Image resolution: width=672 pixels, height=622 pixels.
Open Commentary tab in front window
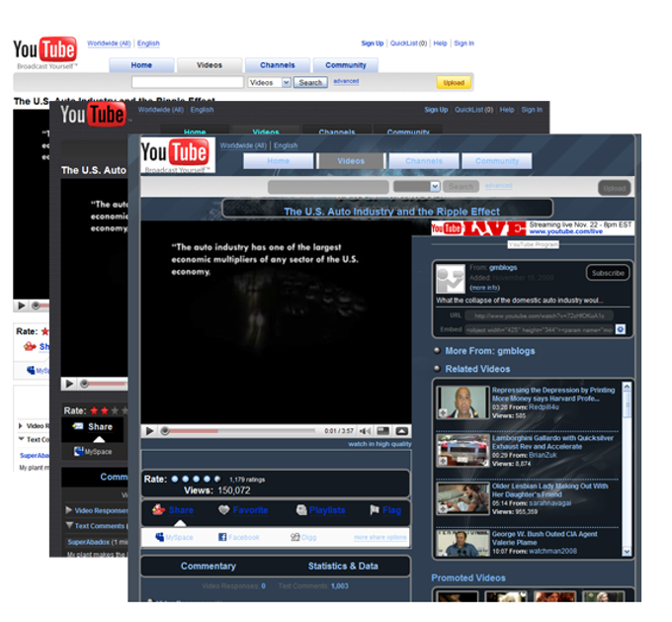(209, 566)
